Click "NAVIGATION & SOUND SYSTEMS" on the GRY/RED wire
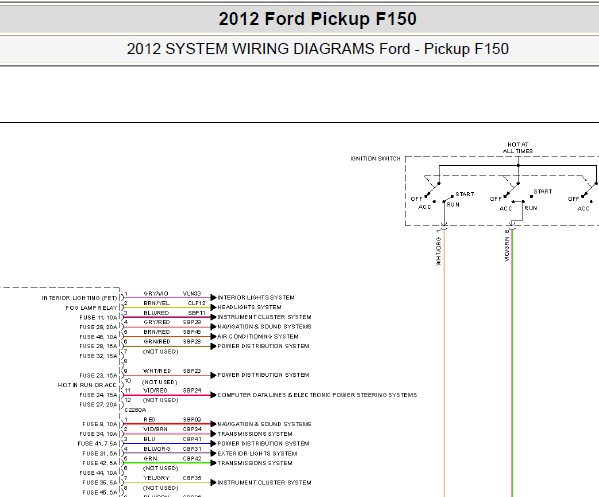Viewport: 599px width, 497px height. (264, 327)
